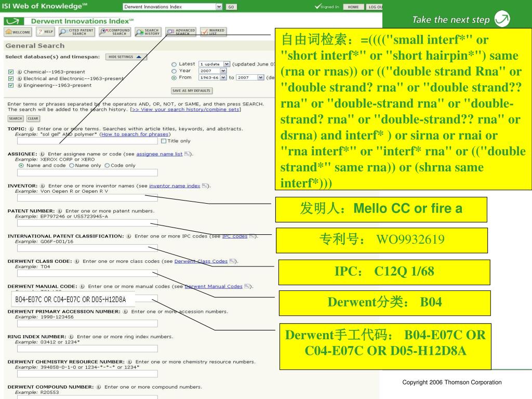The image size is (532, 399).
Task: Open Help from the toolbar
Action: pos(46,32)
